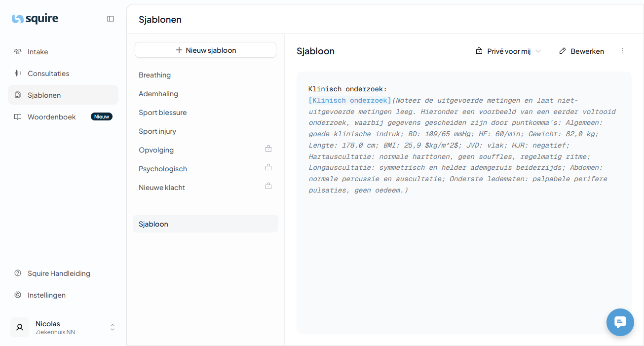
Task: Open the Privé voor mij visibility dropdown
Action: 508,51
